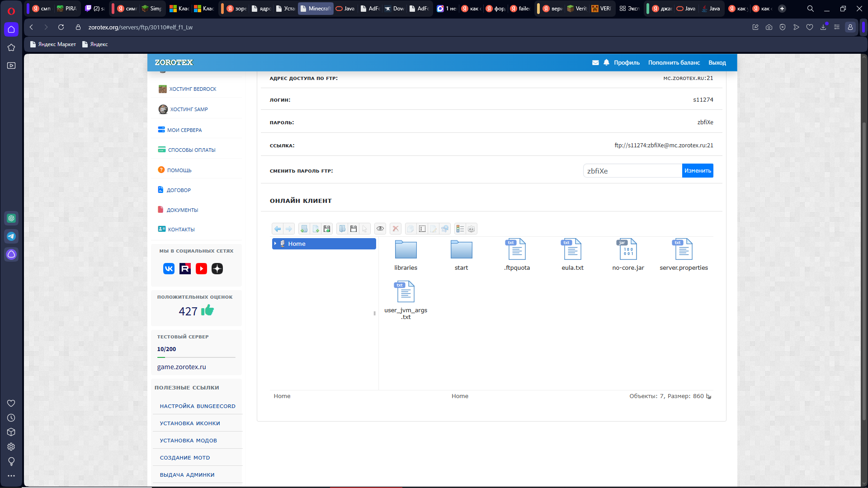
Task: Open СПОСОБЫ ОПЛАТЫ menu item
Action: [192, 150]
